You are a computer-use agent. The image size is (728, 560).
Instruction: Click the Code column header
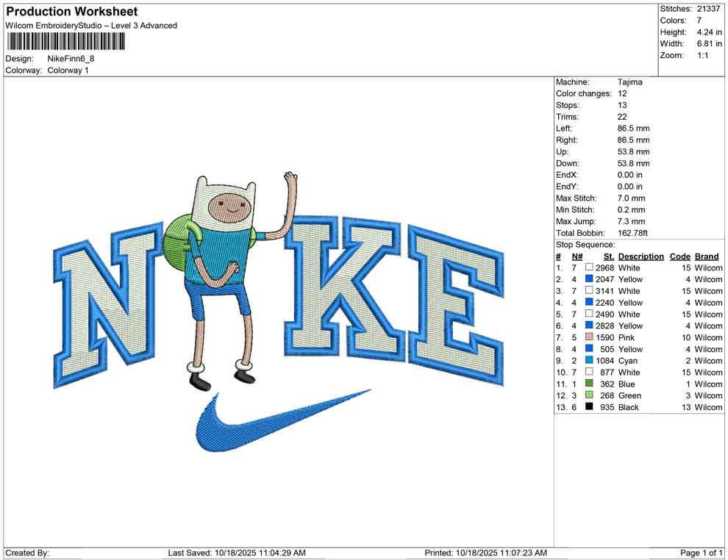[x=679, y=256]
